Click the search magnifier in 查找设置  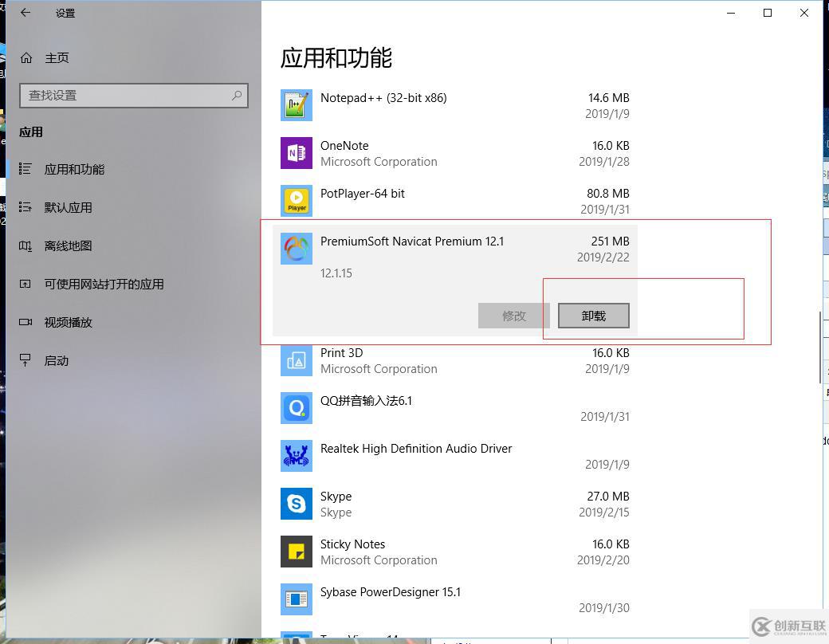(x=237, y=95)
